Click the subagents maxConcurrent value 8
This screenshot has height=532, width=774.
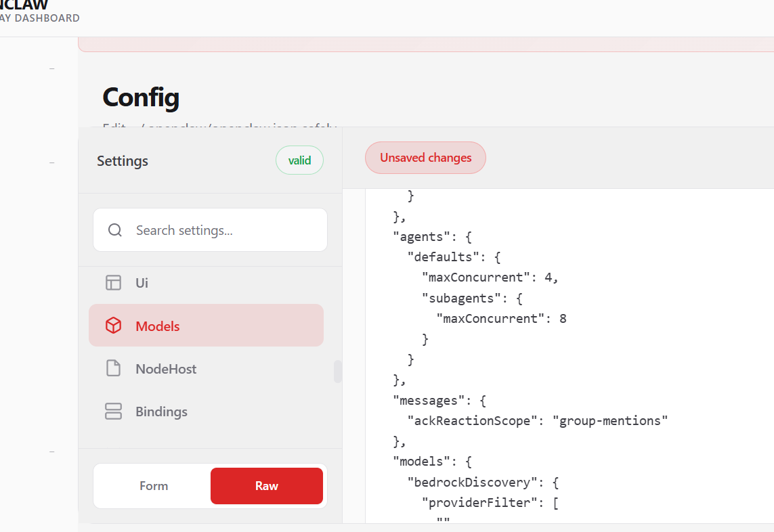pyautogui.click(x=563, y=318)
